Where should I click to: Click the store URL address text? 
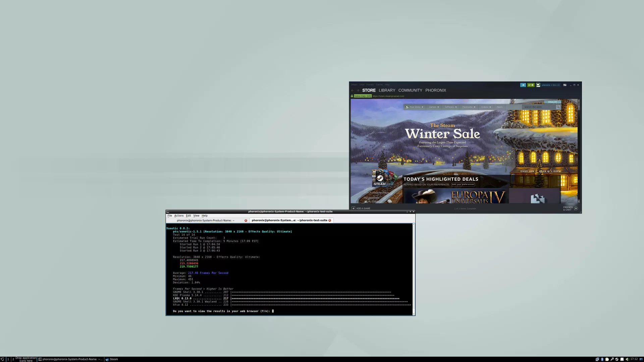coord(388,96)
